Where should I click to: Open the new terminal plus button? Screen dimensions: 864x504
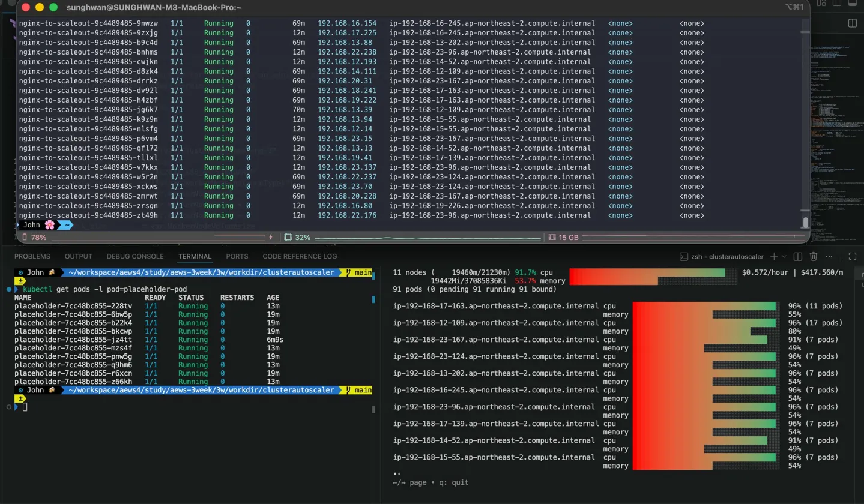pyautogui.click(x=774, y=256)
